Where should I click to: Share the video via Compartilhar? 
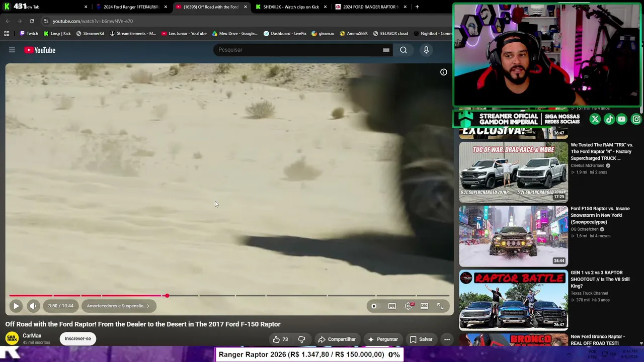pyautogui.click(x=337, y=339)
